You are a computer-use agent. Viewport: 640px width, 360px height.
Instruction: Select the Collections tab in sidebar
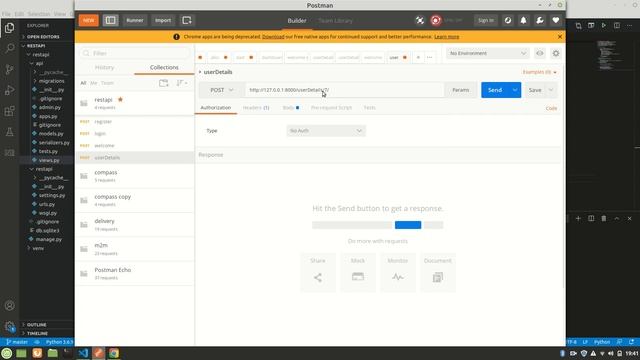[x=164, y=67]
